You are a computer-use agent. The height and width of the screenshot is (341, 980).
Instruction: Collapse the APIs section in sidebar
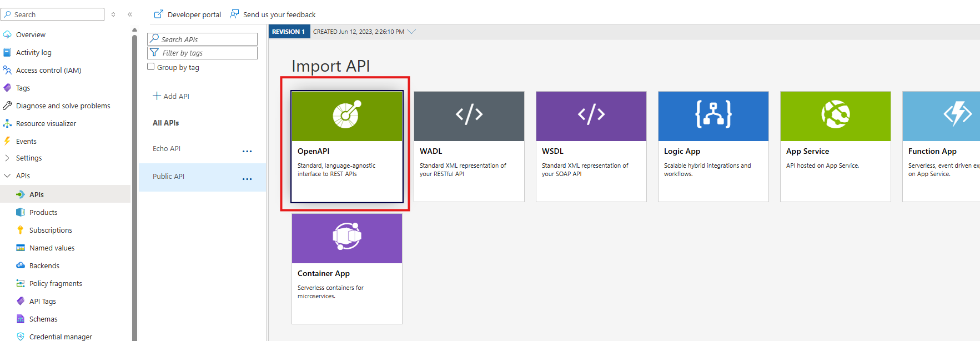pyautogui.click(x=7, y=176)
